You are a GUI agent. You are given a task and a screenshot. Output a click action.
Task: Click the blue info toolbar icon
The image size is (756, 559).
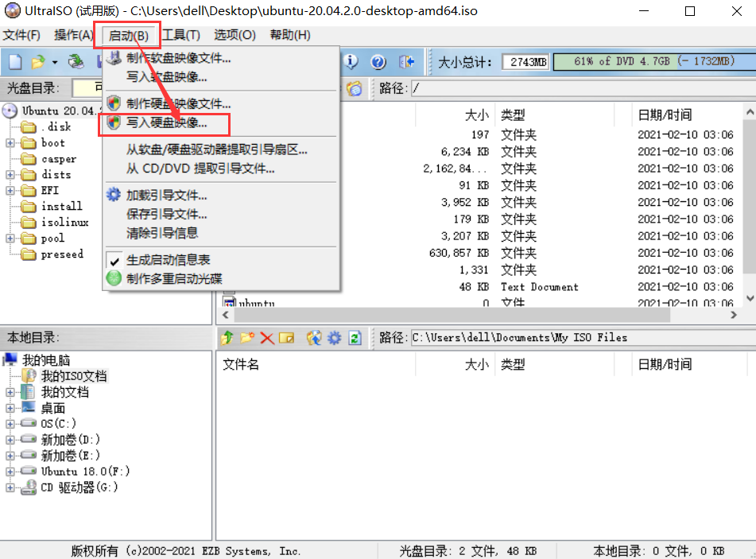(351, 61)
